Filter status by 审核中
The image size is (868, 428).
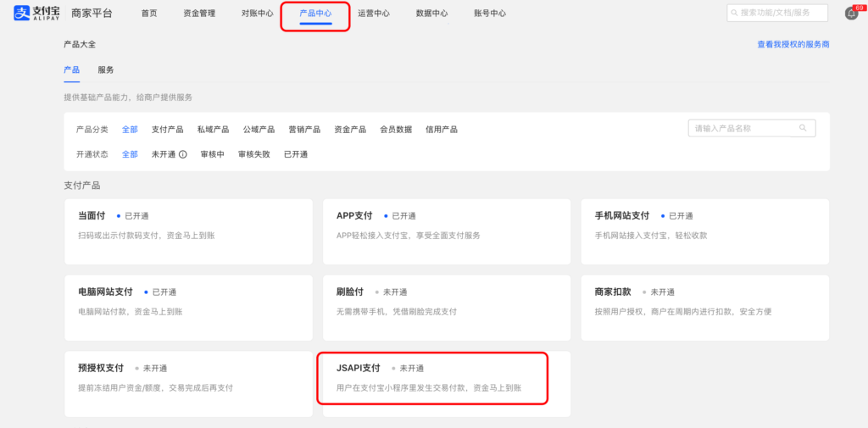[x=212, y=154]
